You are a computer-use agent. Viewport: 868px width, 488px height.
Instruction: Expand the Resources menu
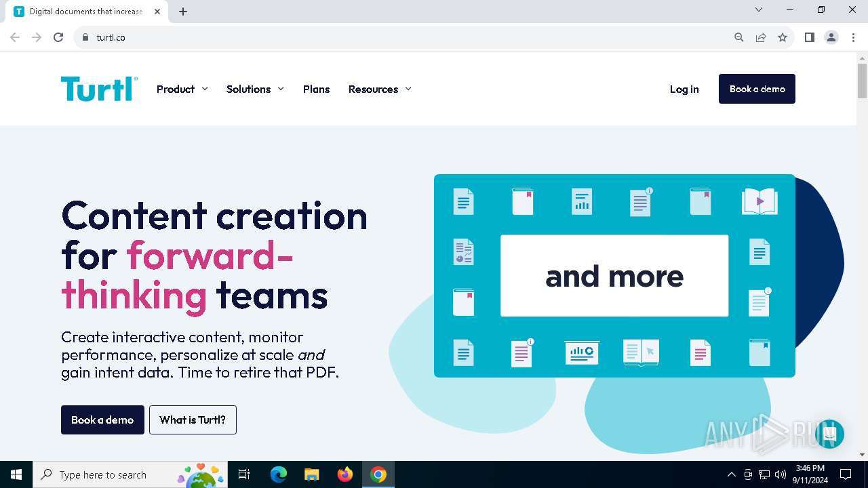(x=380, y=89)
